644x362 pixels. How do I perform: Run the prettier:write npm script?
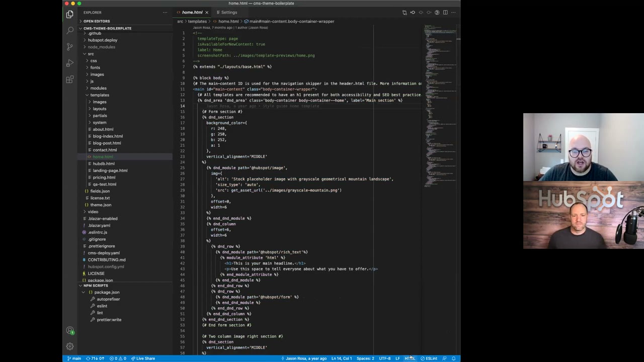pos(109,320)
